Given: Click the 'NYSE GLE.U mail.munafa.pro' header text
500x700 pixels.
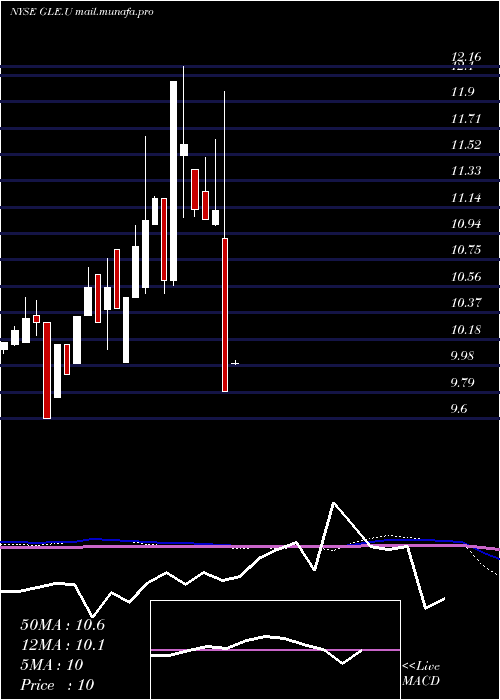Looking at the screenshot, I should point(81,12).
